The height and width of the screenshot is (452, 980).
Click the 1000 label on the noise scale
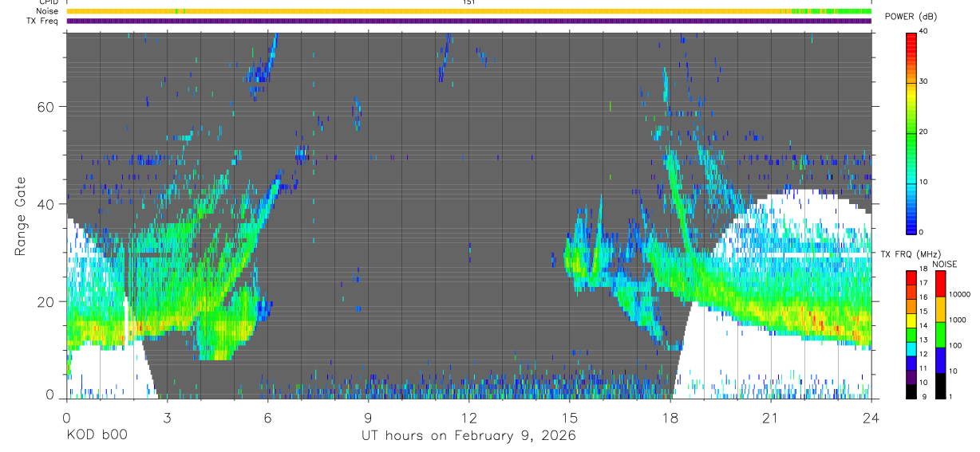point(958,320)
